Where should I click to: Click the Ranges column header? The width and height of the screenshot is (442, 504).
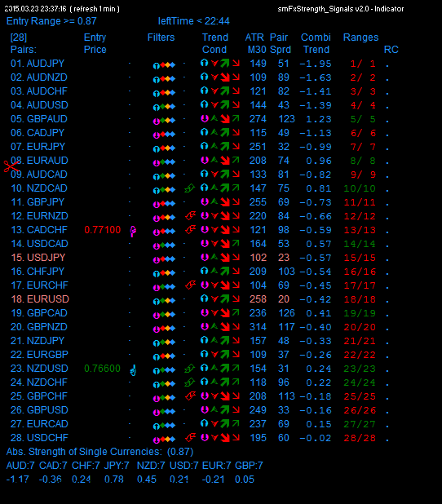point(360,38)
